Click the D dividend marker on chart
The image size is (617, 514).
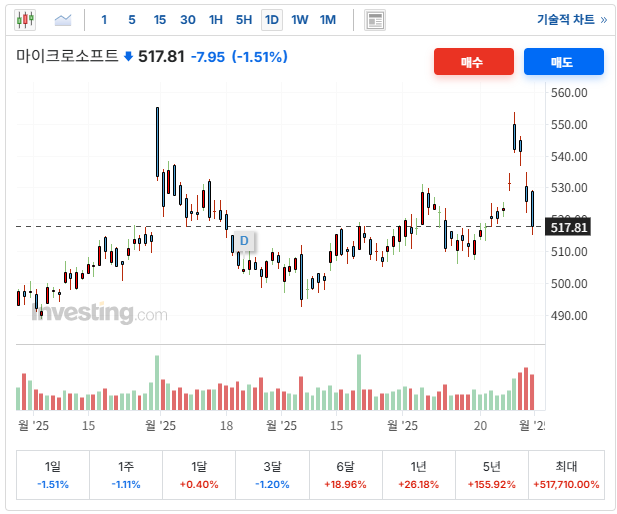coord(244,240)
